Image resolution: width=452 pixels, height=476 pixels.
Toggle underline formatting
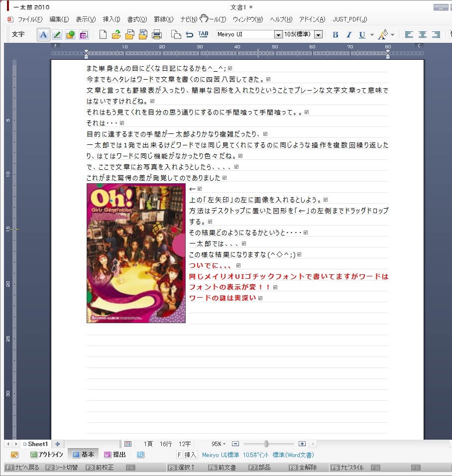[362, 35]
